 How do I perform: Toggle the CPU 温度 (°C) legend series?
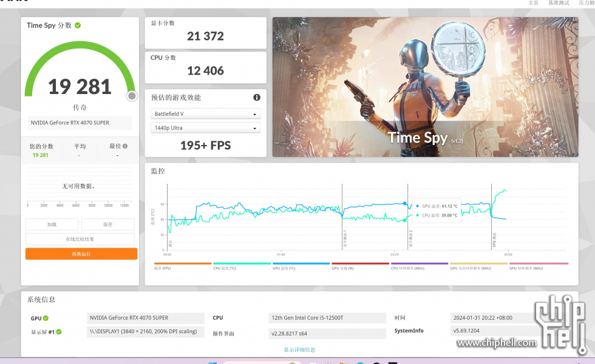click(242, 266)
